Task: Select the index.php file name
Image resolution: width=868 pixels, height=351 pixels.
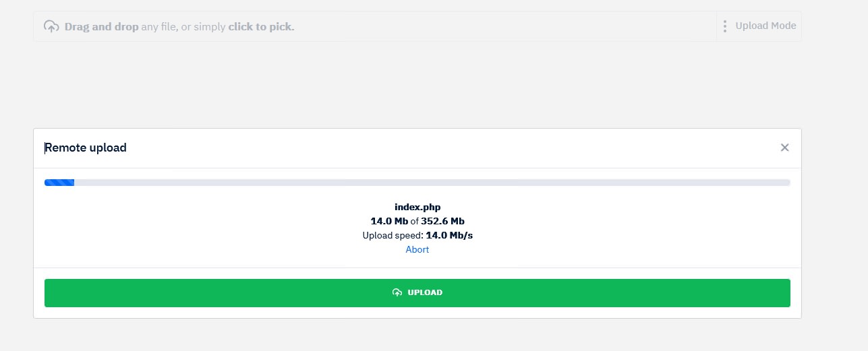Action: [417, 207]
